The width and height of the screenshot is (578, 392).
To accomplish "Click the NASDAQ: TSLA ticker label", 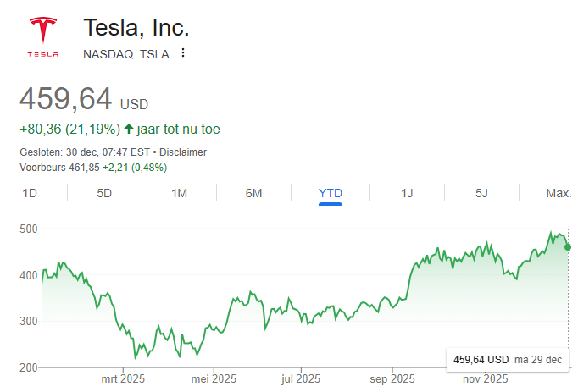I will (125, 54).
